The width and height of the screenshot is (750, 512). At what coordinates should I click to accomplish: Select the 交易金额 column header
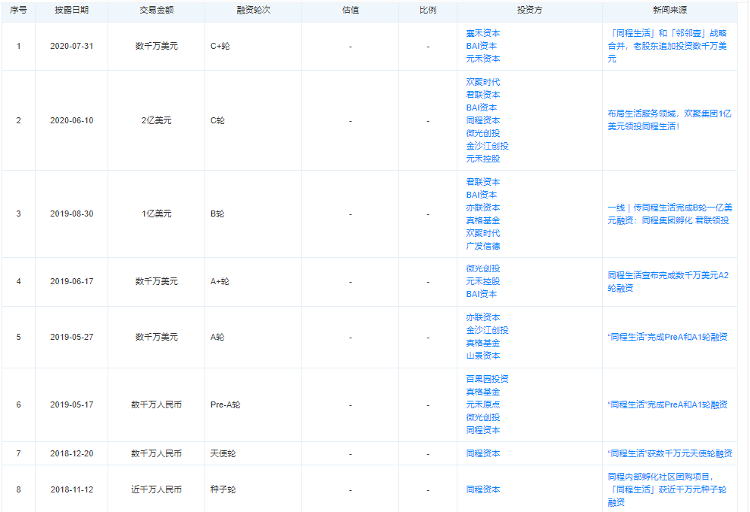[156, 10]
